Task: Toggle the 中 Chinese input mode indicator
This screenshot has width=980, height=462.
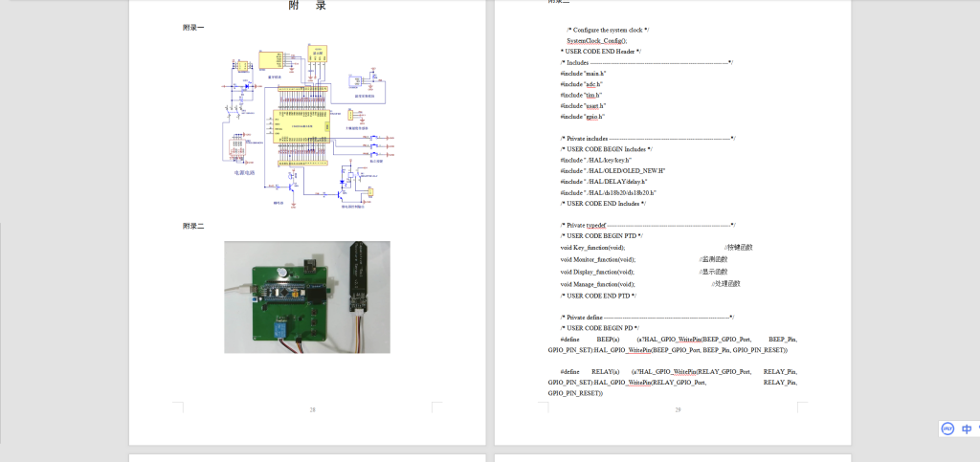Action: tap(967, 429)
